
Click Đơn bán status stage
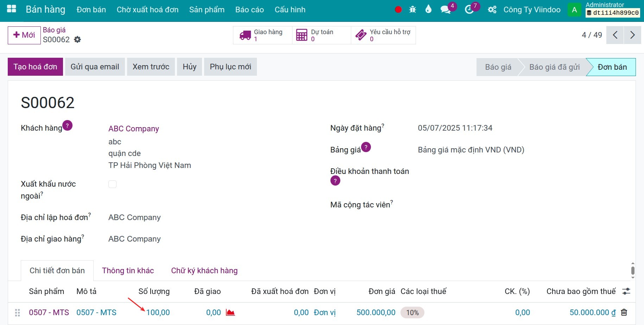tap(612, 67)
